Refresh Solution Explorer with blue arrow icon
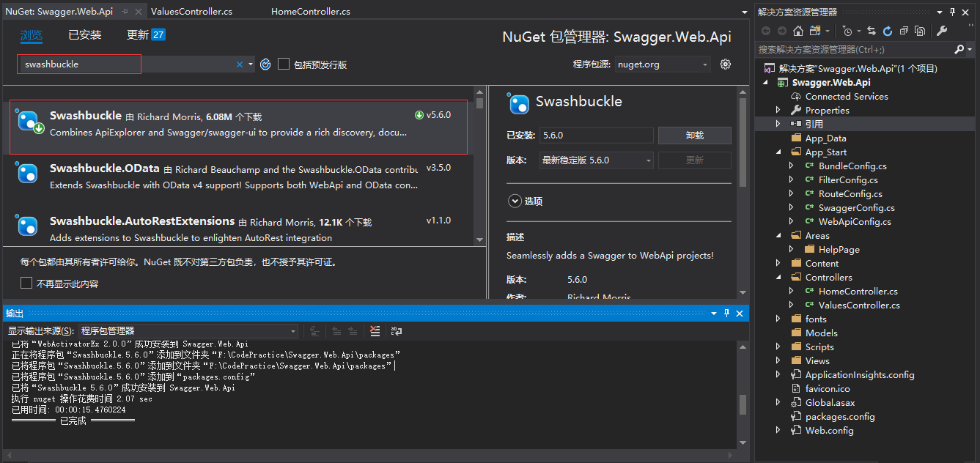 (x=888, y=31)
